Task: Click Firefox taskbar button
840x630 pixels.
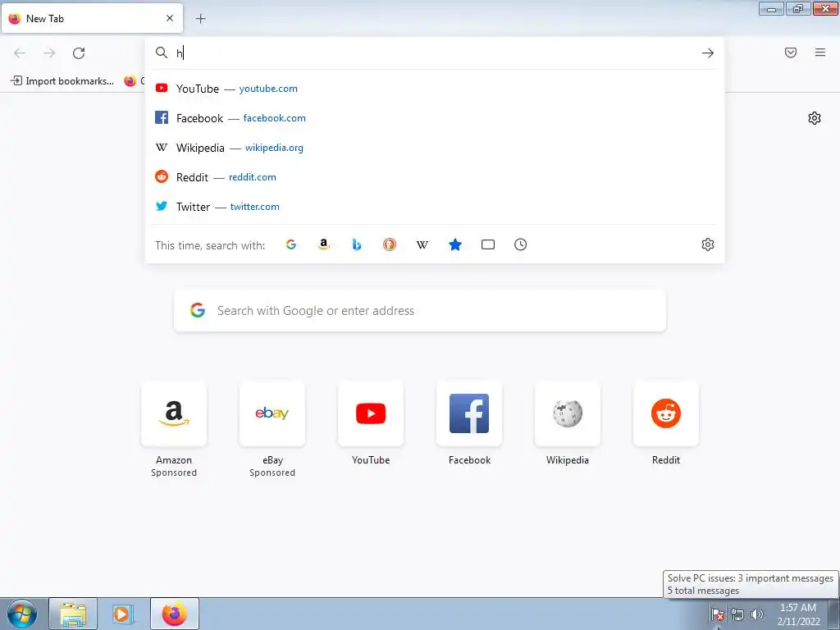Action: pyautogui.click(x=175, y=614)
